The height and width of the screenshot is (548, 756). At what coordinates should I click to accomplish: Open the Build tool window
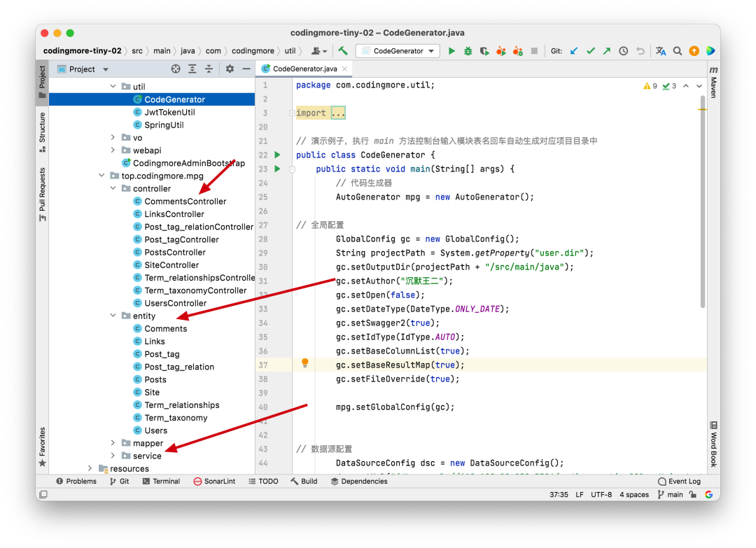304,481
